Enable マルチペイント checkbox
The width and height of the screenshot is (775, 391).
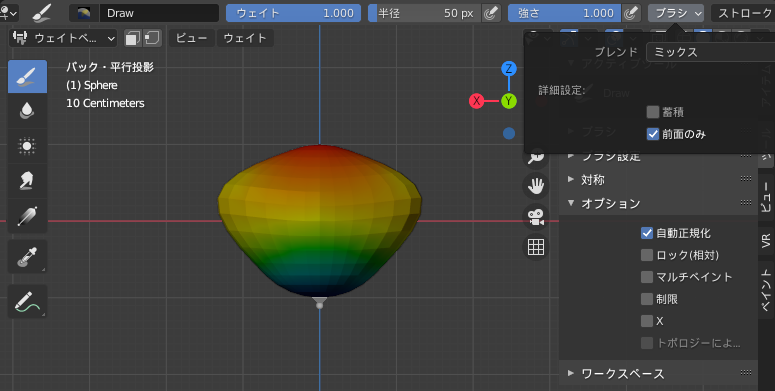pyautogui.click(x=647, y=277)
